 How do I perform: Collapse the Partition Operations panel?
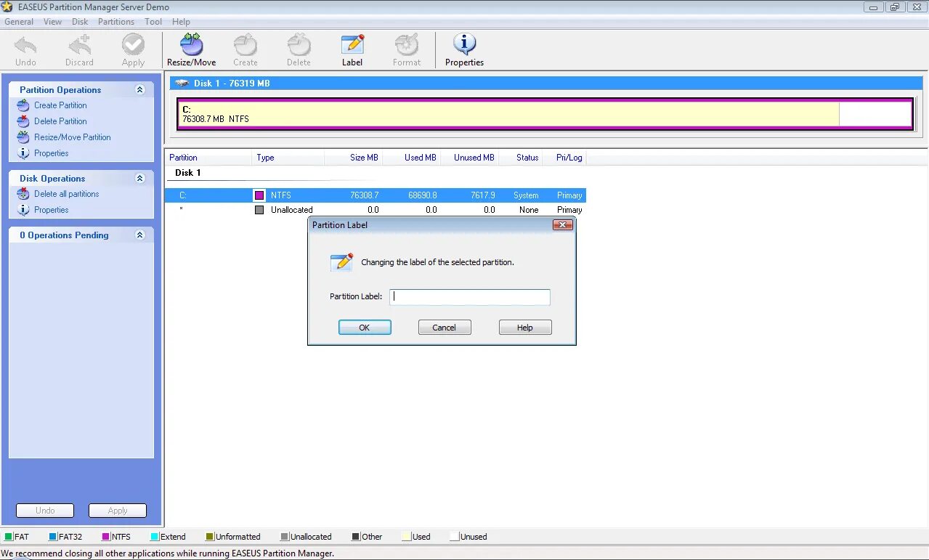coord(140,90)
